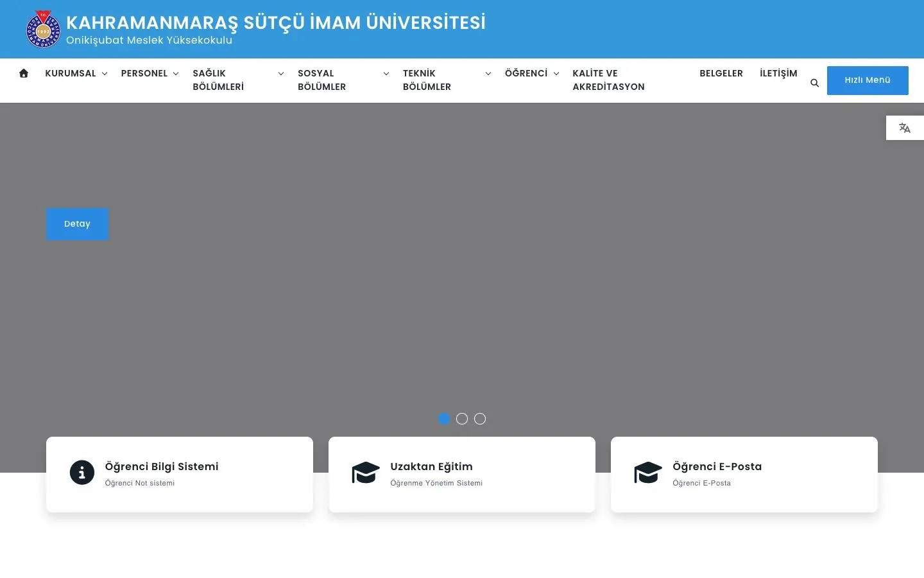Open the Öğrenci Bilgi Sistemi link
Viewport: 924px width, 578px height.
[x=162, y=467]
